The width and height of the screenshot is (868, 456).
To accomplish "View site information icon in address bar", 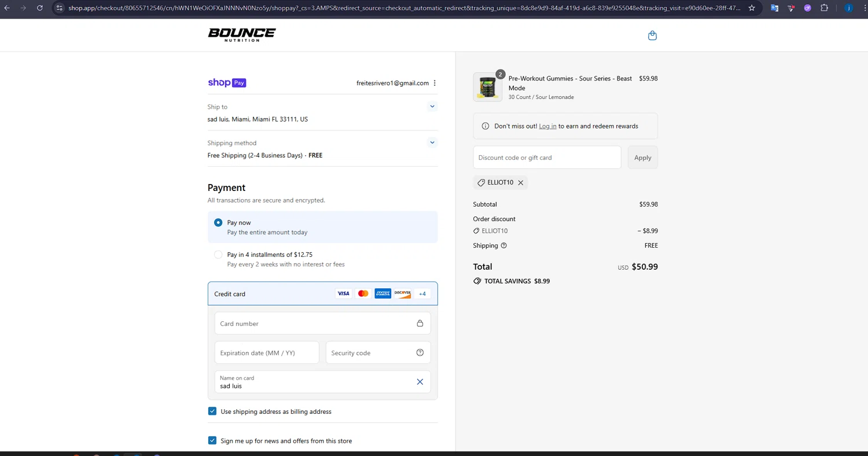I will click(x=59, y=8).
